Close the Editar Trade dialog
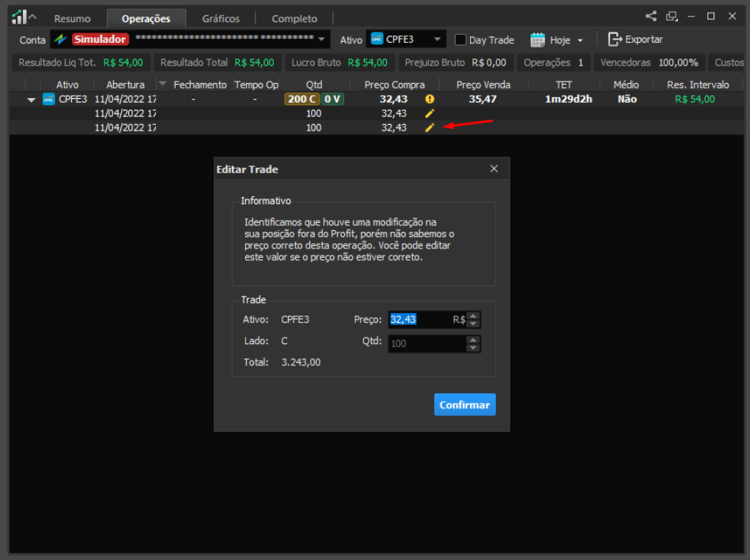 click(x=494, y=168)
